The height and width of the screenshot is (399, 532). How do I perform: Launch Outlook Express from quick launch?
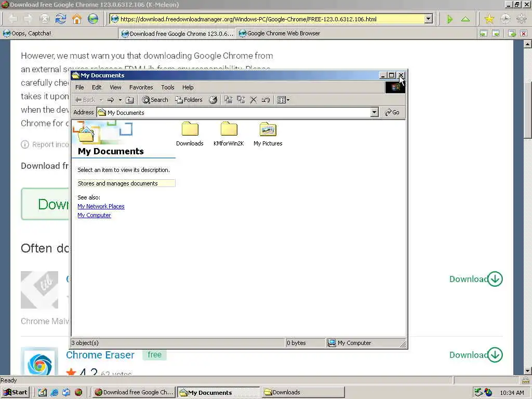(66, 392)
